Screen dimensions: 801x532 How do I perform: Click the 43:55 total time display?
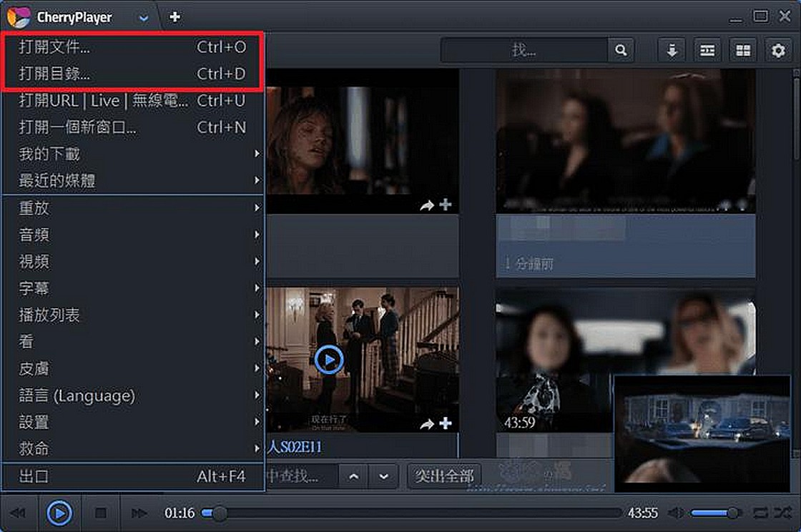(x=643, y=513)
